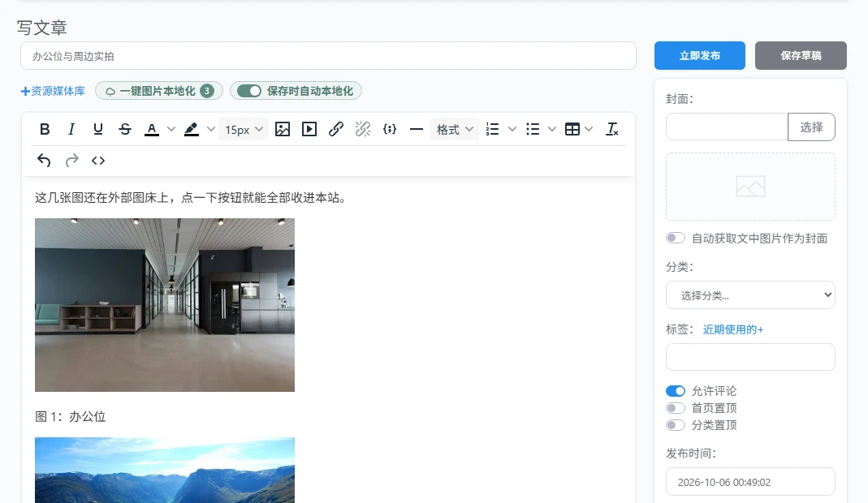The width and height of the screenshot is (868, 503).
Task: Select the mountain landscape image in editor
Action: [165, 471]
